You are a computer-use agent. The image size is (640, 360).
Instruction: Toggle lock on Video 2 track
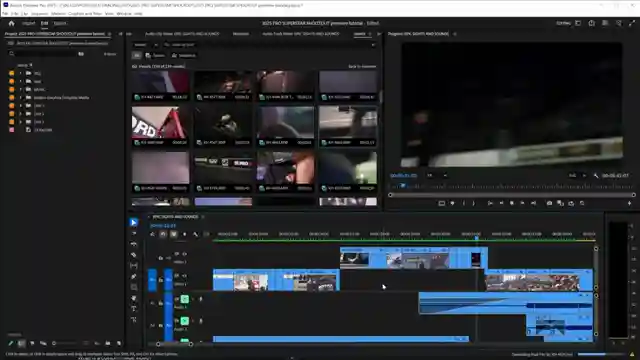[160, 258]
